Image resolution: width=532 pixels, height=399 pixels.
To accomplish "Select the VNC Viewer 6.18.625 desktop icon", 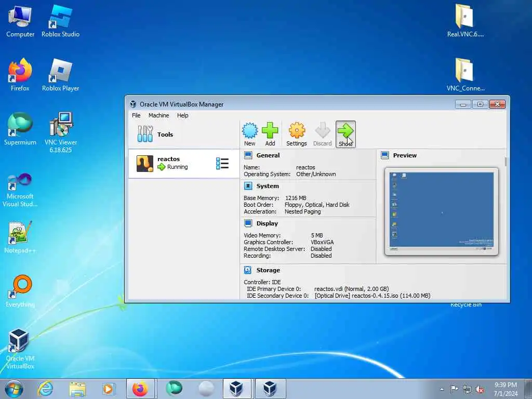I will 60,133.
